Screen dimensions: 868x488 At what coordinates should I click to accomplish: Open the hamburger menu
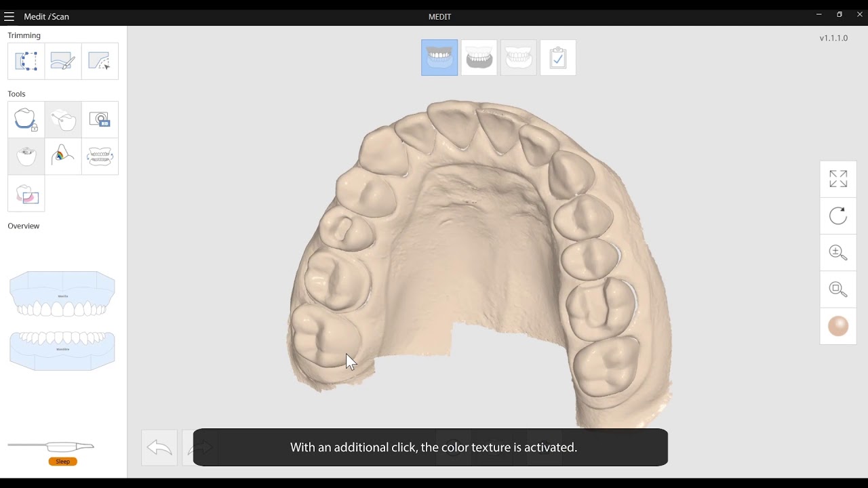coord(9,17)
